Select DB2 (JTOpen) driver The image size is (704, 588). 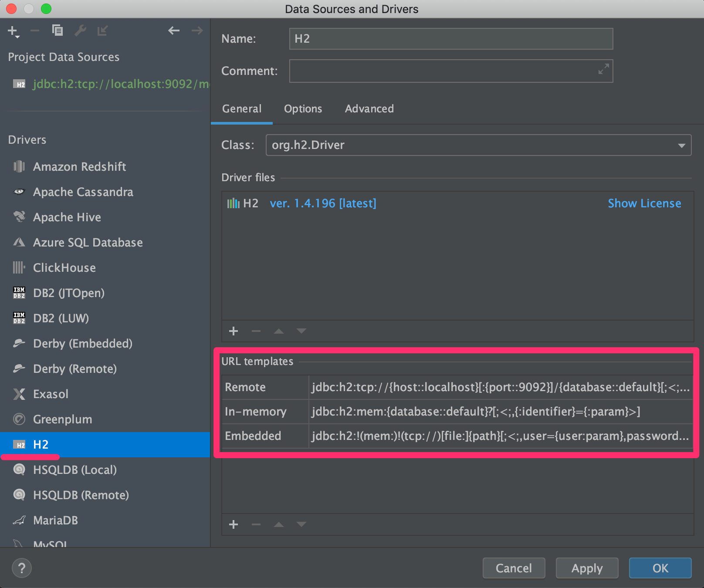[x=105, y=293]
